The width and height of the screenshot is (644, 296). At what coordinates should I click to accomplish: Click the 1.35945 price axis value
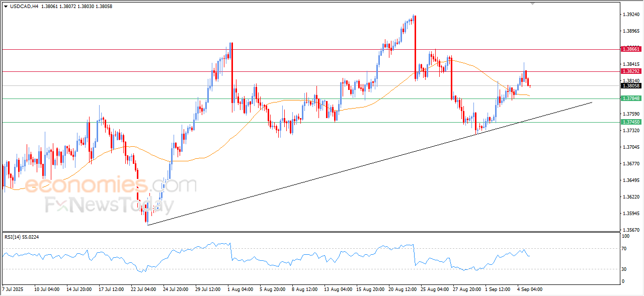(x=631, y=214)
